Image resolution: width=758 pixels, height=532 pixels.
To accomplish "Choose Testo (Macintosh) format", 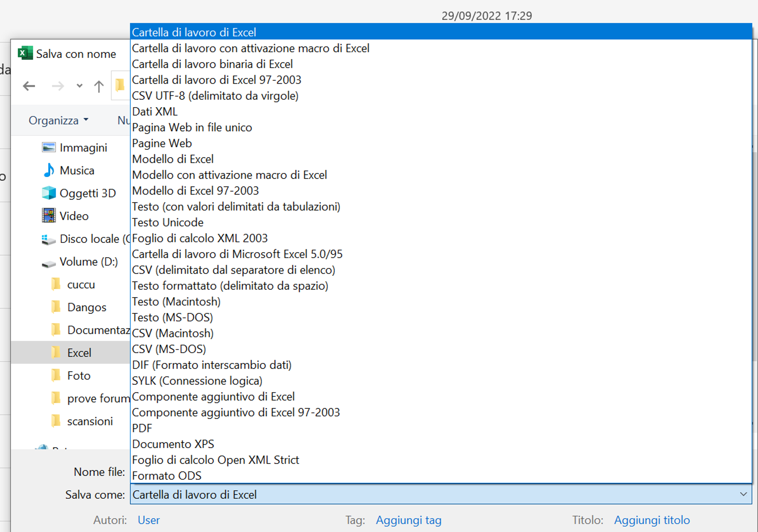I will click(441, 301).
